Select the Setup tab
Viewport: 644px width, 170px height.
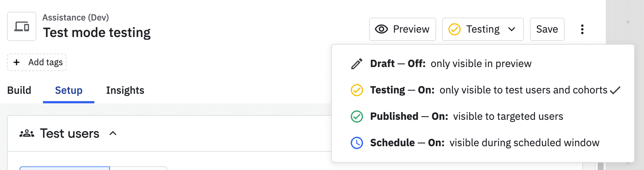(x=69, y=90)
